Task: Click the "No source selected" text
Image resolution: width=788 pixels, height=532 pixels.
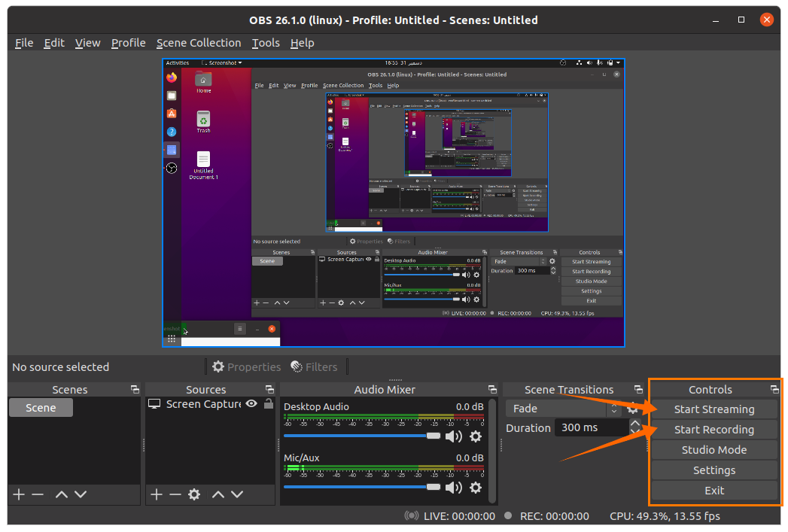Action: click(61, 367)
